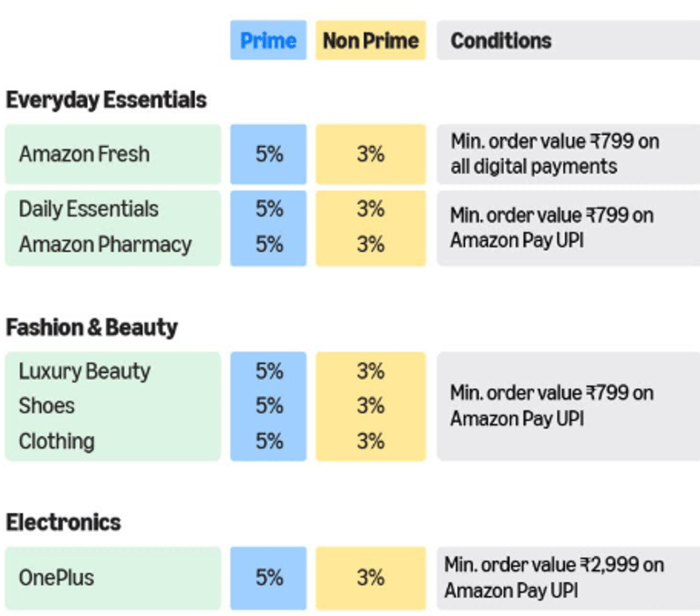Click the Conditions column header
Image resolution: width=700 pixels, height=616 pixels.
(501, 41)
